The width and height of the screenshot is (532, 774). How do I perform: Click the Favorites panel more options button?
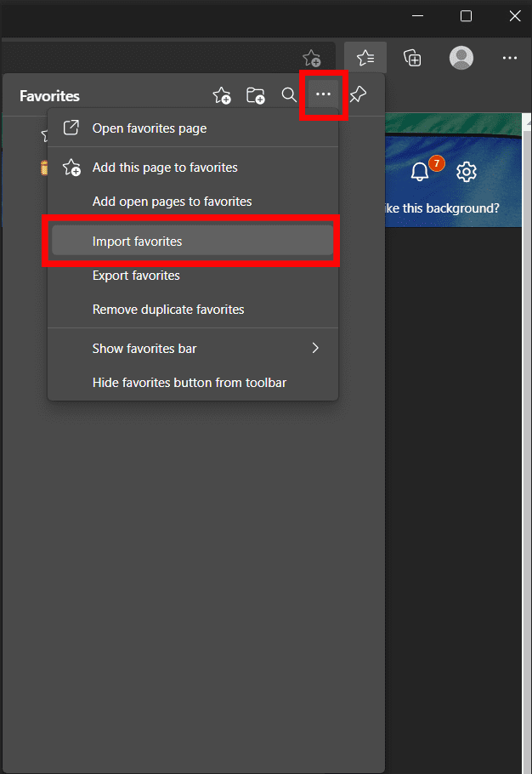coord(323,94)
